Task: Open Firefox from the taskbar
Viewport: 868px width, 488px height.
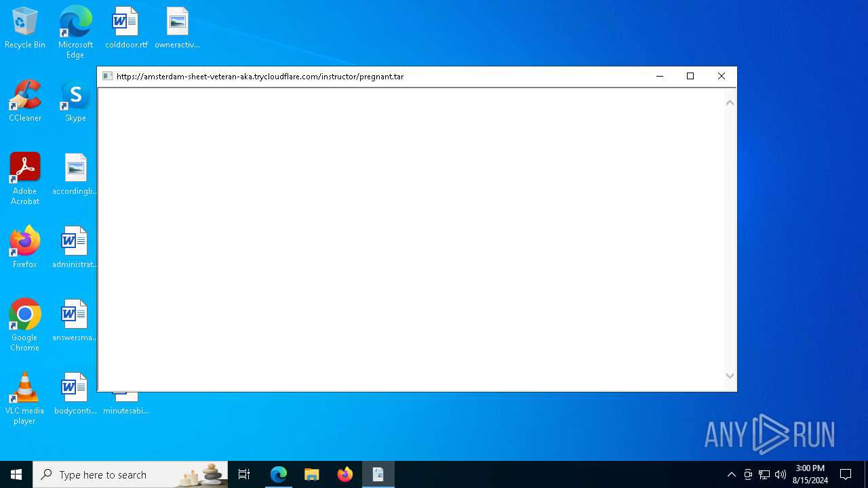Action: (345, 474)
